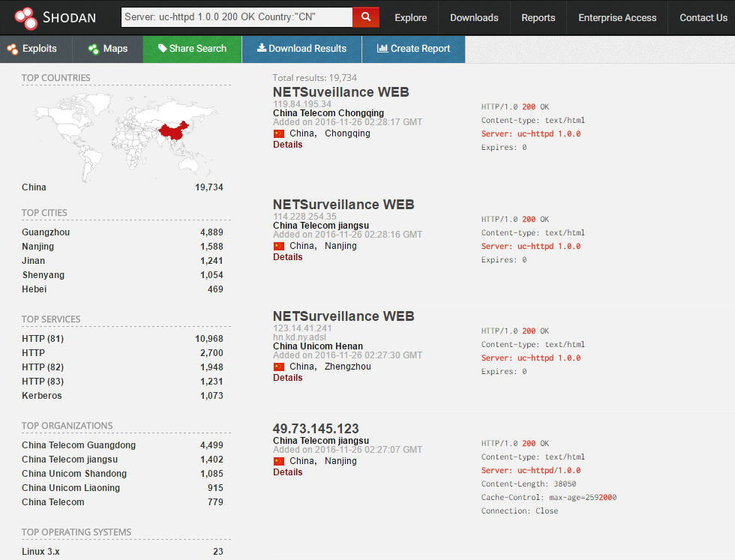
Task: Click the Create Report button label
Action: tap(421, 49)
